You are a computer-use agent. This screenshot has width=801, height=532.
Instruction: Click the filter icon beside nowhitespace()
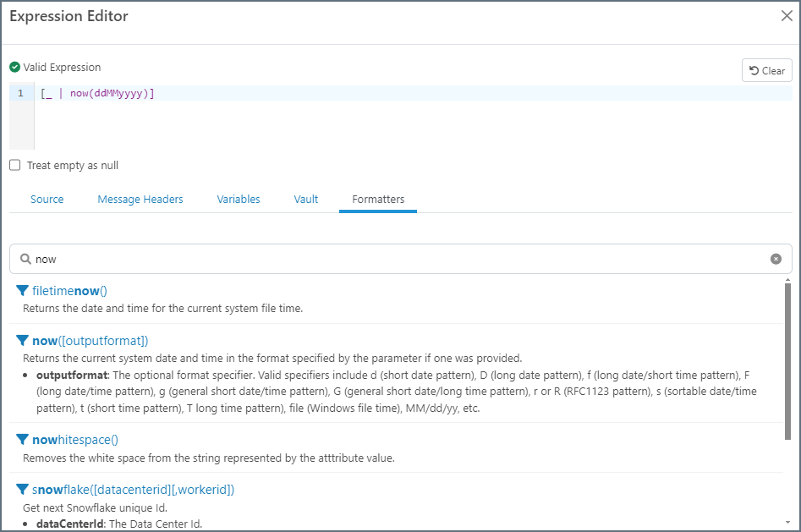23,440
